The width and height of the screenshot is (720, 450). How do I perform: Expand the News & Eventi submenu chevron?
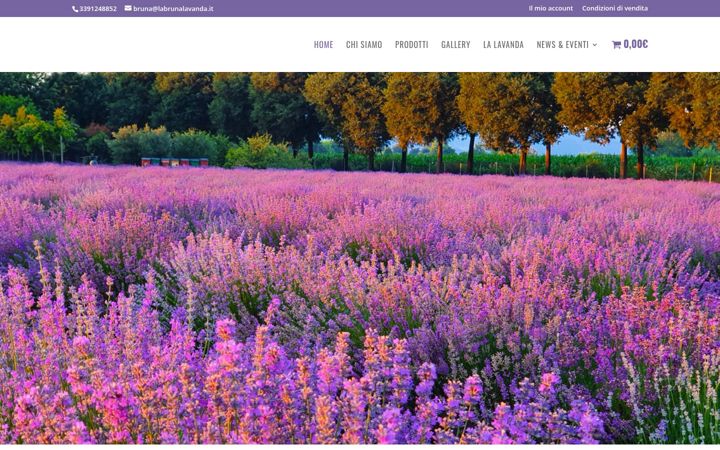pyautogui.click(x=595, y=45)
